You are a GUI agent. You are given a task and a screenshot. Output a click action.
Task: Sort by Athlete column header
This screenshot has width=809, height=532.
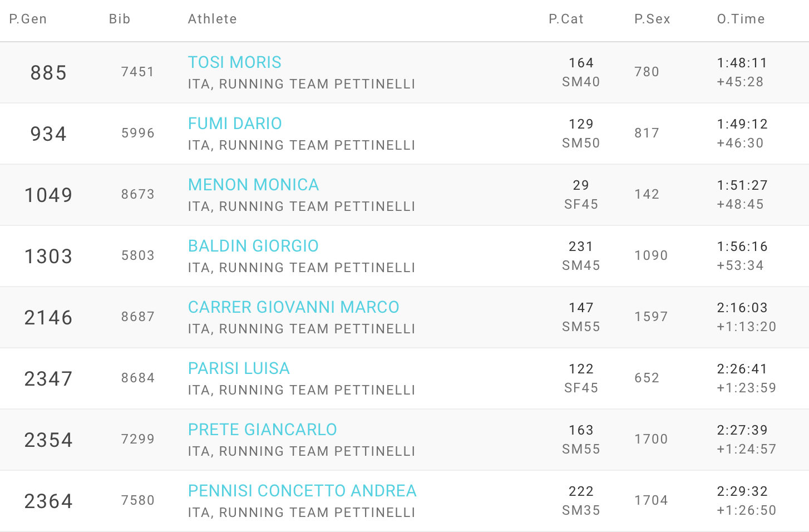(x=212, y=19)
